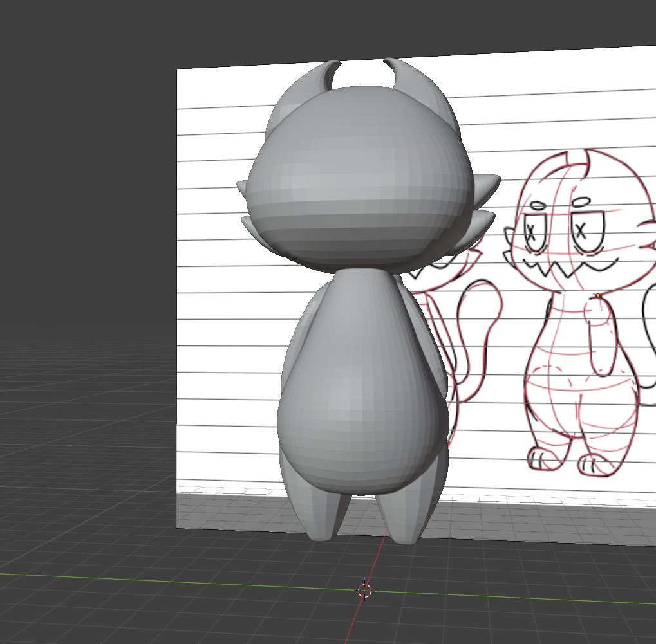Select the pear-shaped body mesh of the model
656x644 pixels.
coord(362,383)
